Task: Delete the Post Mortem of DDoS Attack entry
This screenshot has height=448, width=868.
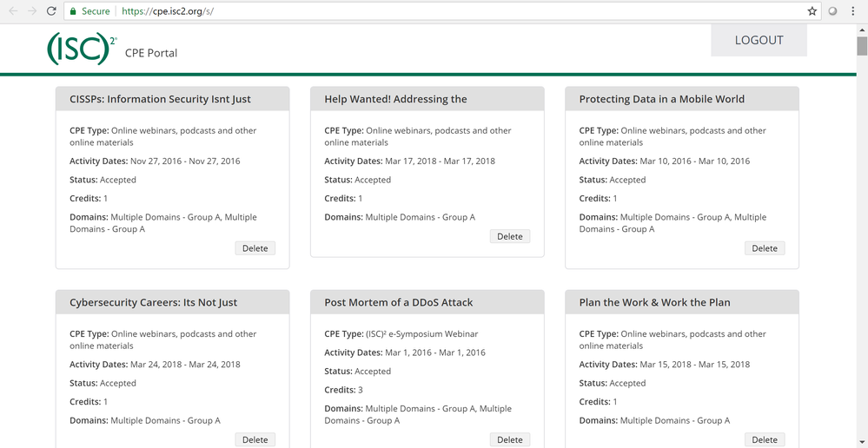Action: coord(509,439)
